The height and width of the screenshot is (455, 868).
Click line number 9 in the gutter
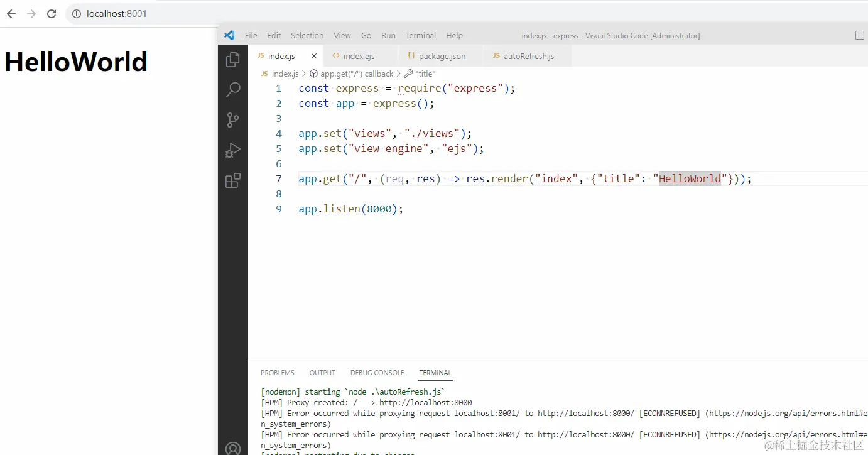click(279, 209)
